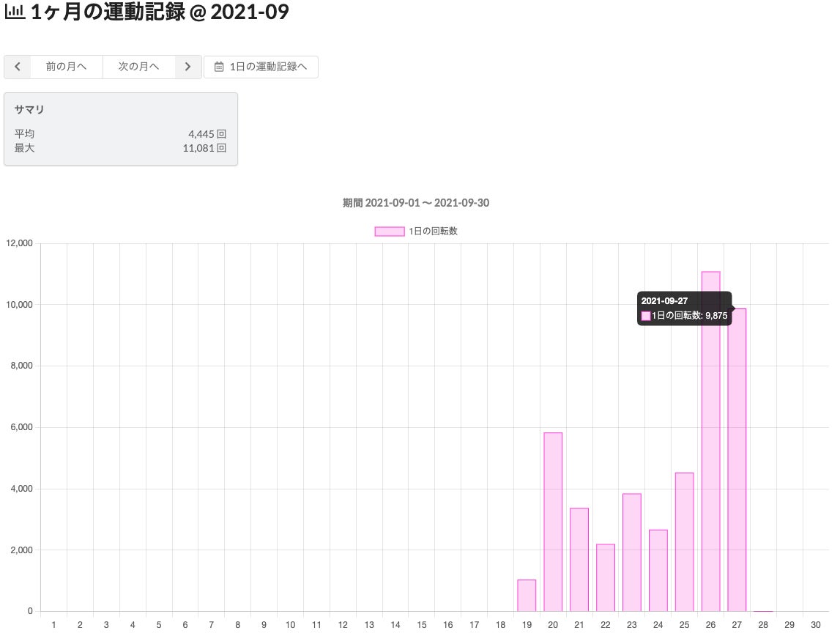Image resolution: width=840 pixels, height=636 pixels.
Task: Click the tallest bar at day 26
Action: [x=710, y=441]
